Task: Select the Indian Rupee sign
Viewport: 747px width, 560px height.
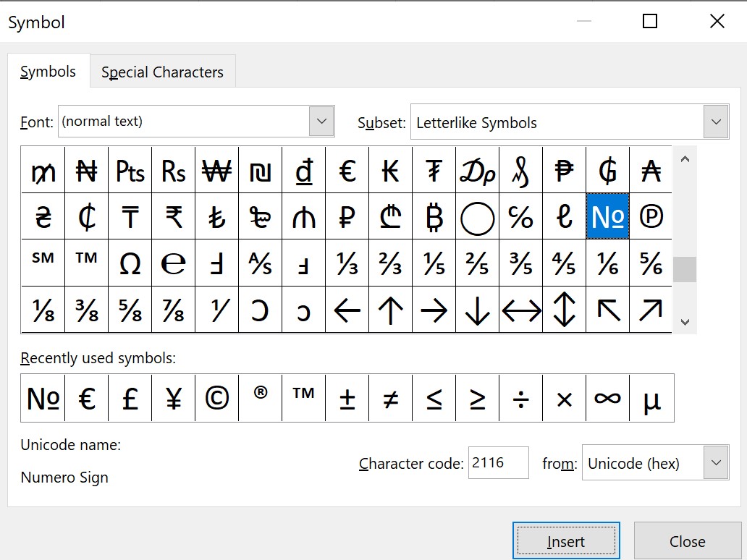Action: tap(174, 216)
